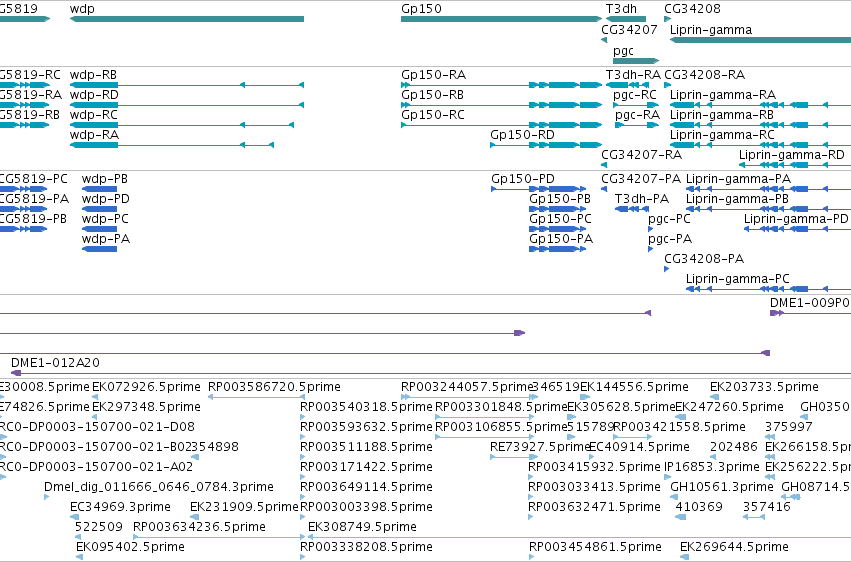Click the pgc gene feature
Viewport: 851px width, 562px height.
point(636,61)
